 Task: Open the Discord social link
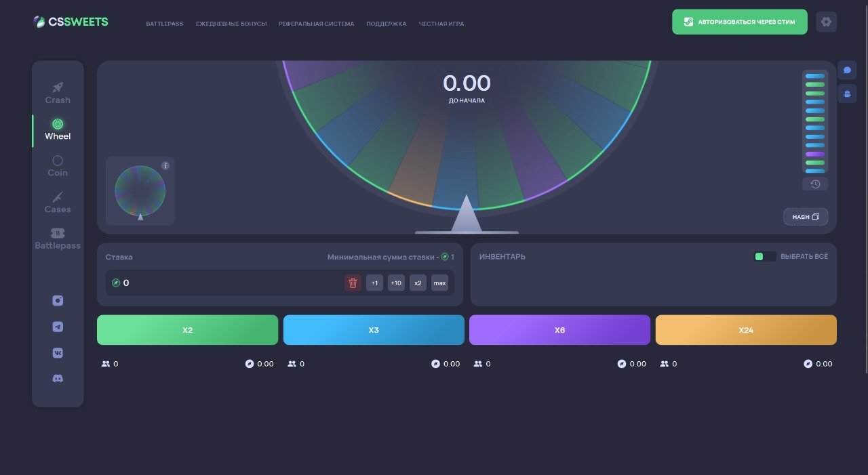(x=58, y=379)
